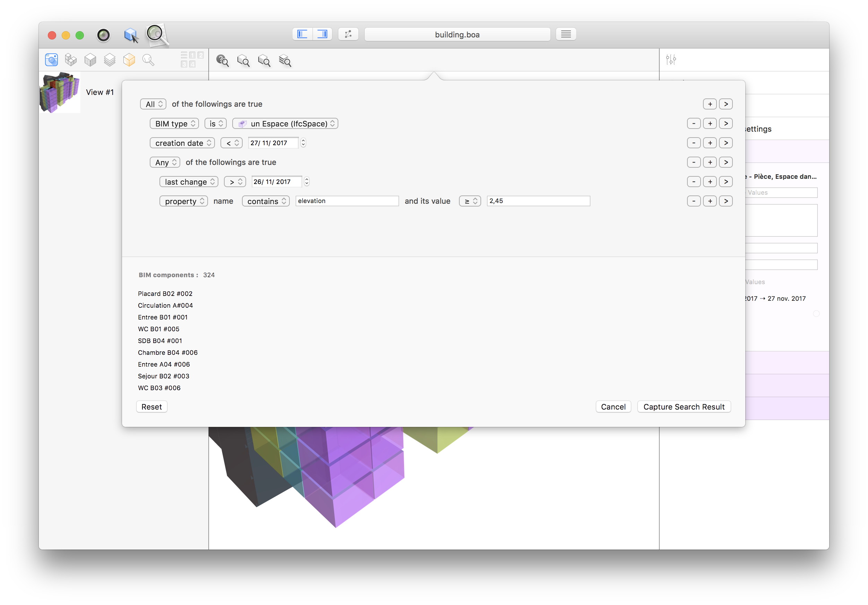Viewport: 868px width, 605px height.
Task: Add a rule after the Any group row
Action: point(710,163)
